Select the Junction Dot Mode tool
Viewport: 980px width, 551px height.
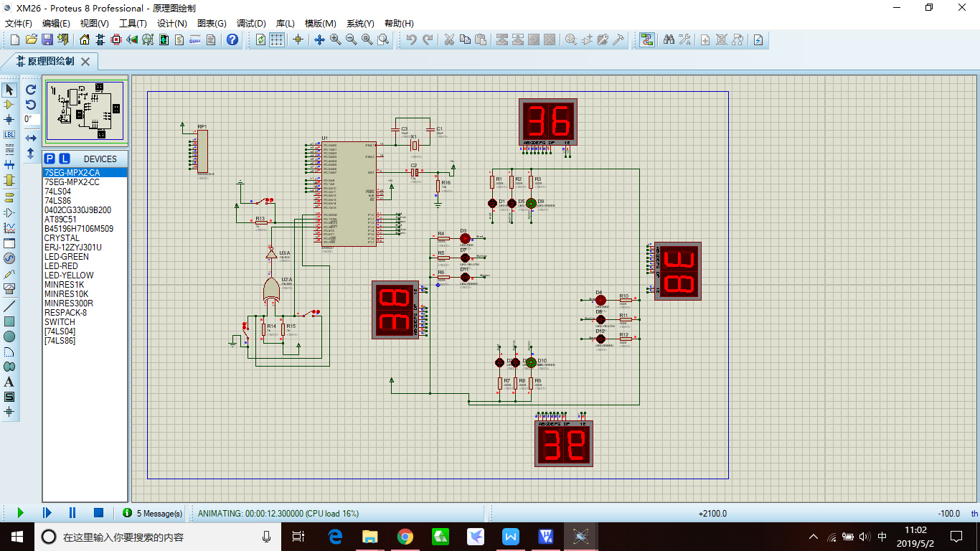[x=9, y=119]
